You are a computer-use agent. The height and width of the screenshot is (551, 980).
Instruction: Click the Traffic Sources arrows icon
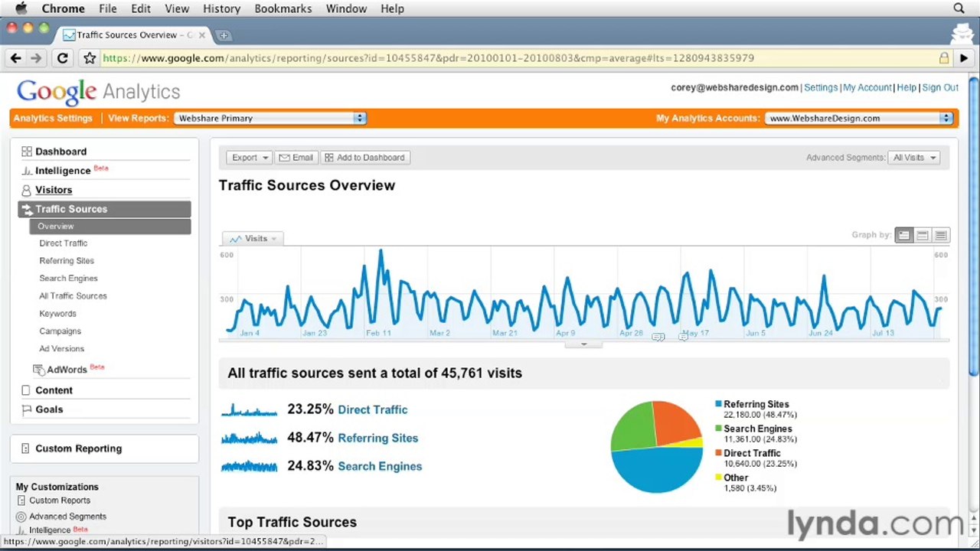(x=27, y=209)
